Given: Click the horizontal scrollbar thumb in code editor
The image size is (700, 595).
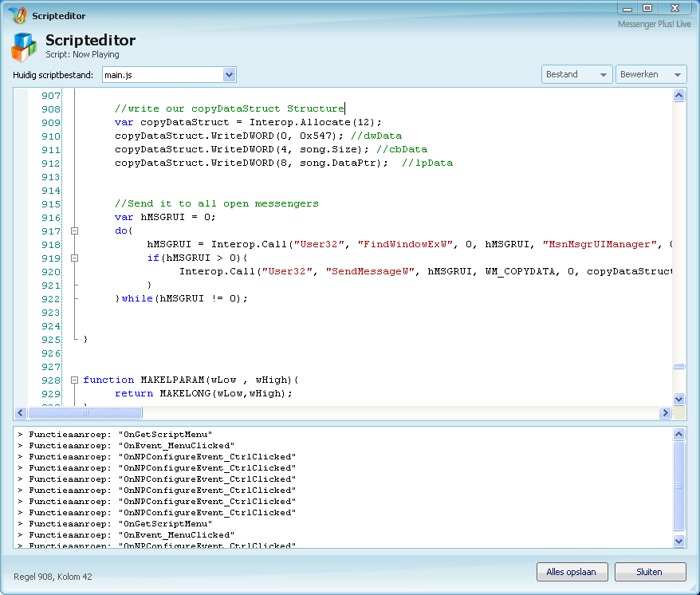Looking at the screenshot, I should coord(85,412).
